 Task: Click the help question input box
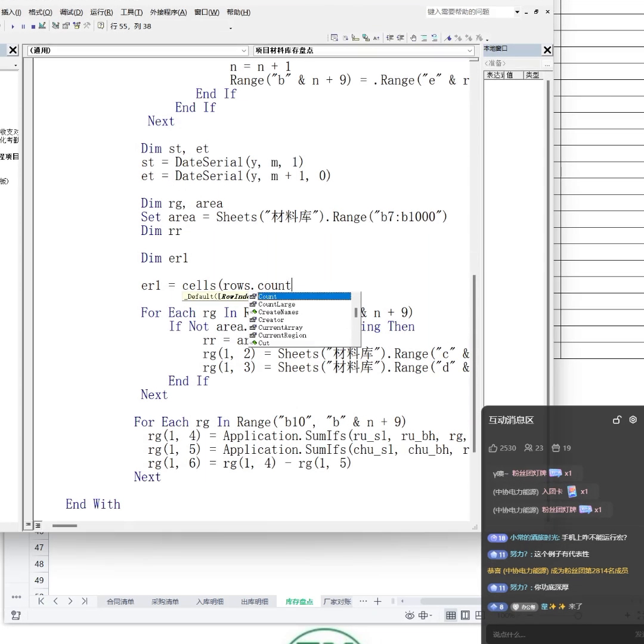pos(469,12)
